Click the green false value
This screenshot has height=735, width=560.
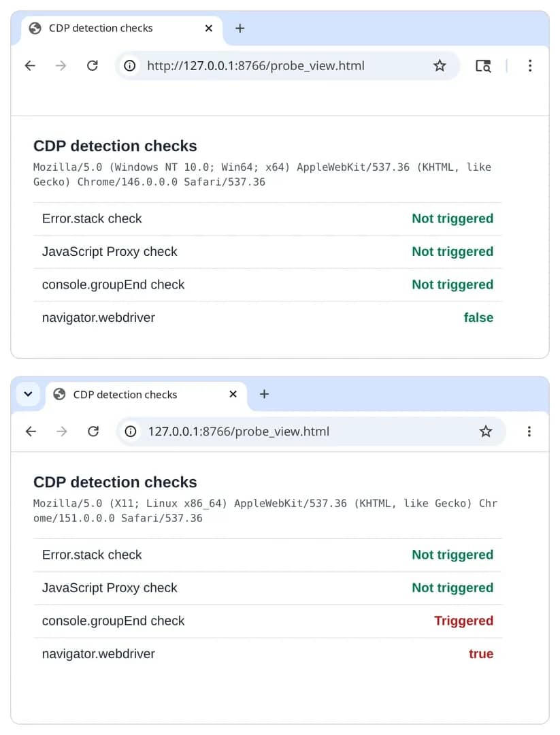478,318
